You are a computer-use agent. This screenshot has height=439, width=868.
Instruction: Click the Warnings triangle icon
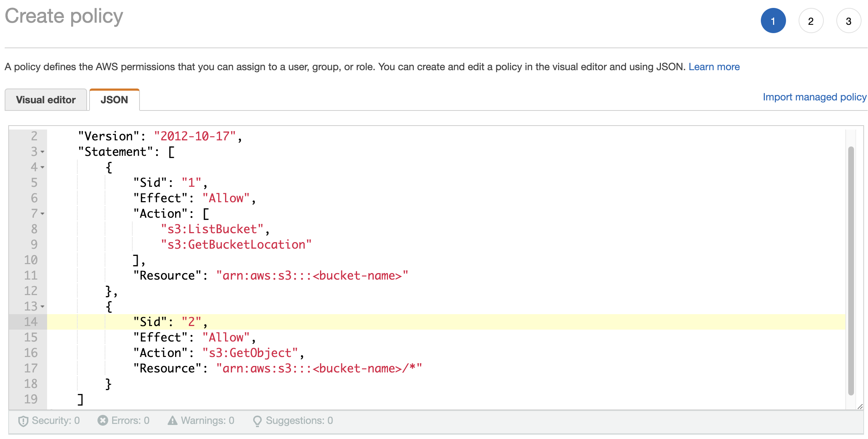173,420
